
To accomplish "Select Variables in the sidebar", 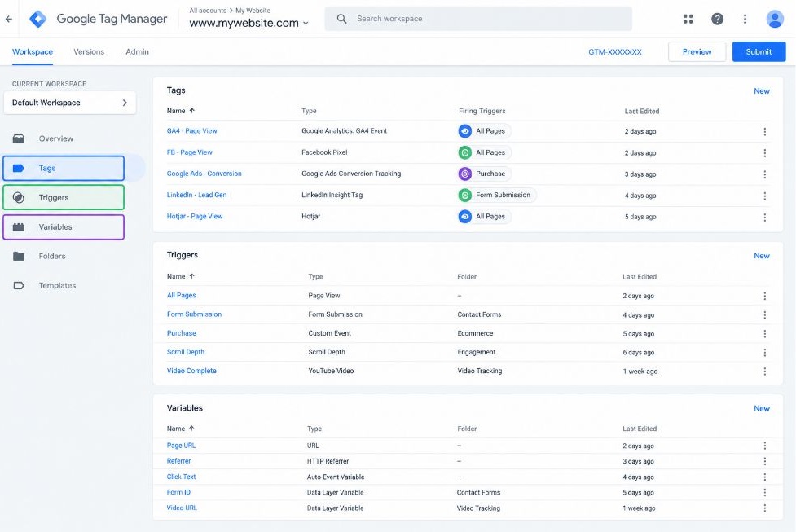I will point(64,227).
